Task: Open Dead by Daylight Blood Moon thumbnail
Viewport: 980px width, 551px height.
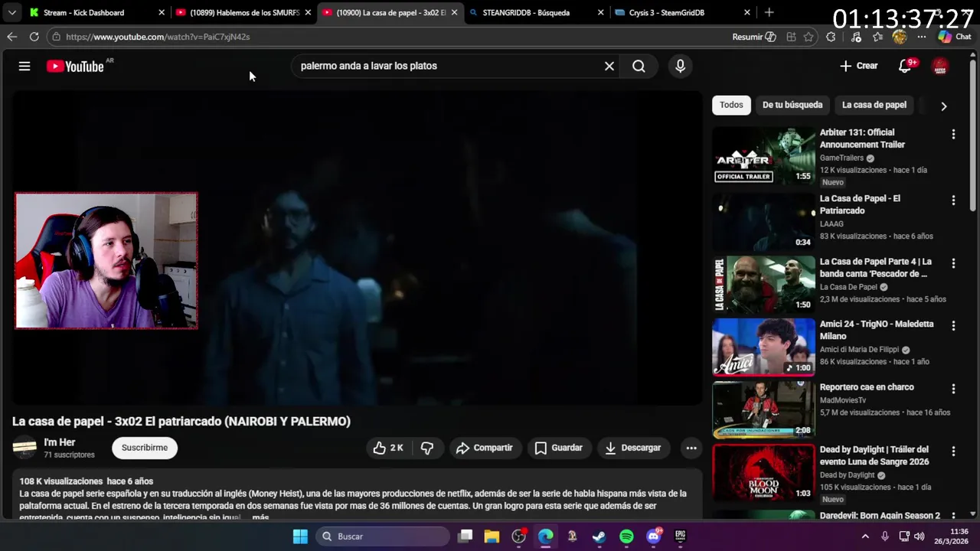Action: (x=763, y=472)
